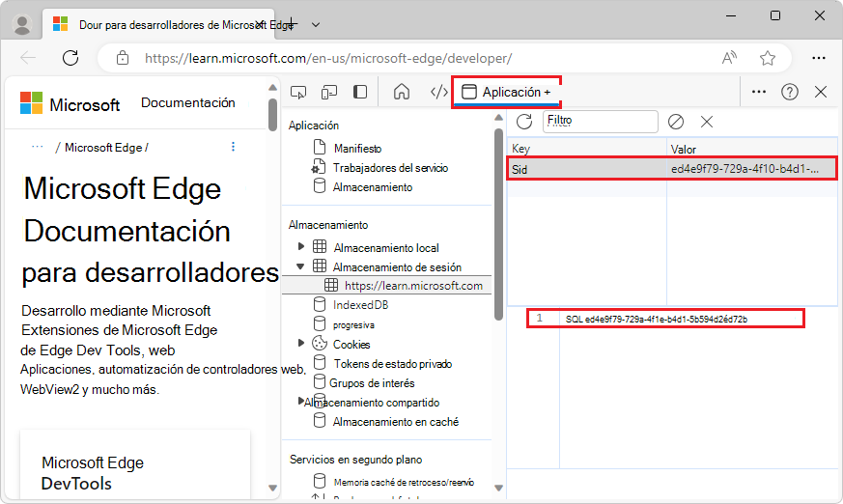This screenshot has width=843, height=504.
Task: Open Manifiesto in the Application section
Action: click(x=357, y=149)
